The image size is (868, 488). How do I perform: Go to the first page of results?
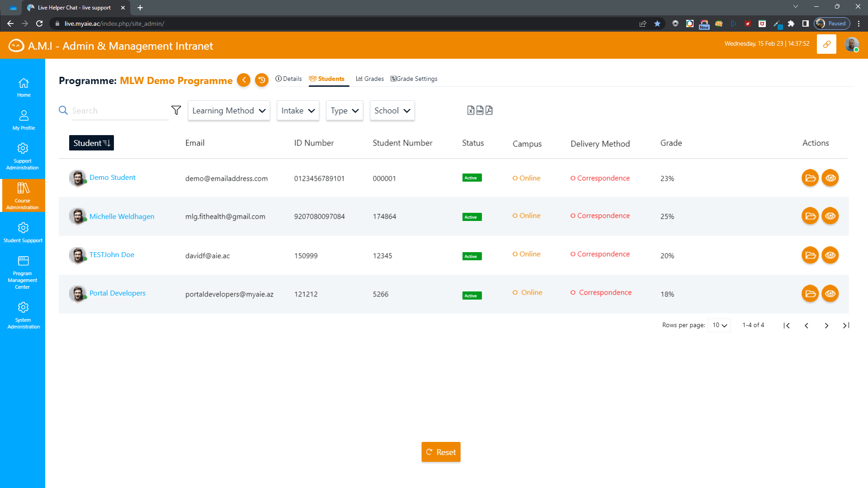[787, 326]
